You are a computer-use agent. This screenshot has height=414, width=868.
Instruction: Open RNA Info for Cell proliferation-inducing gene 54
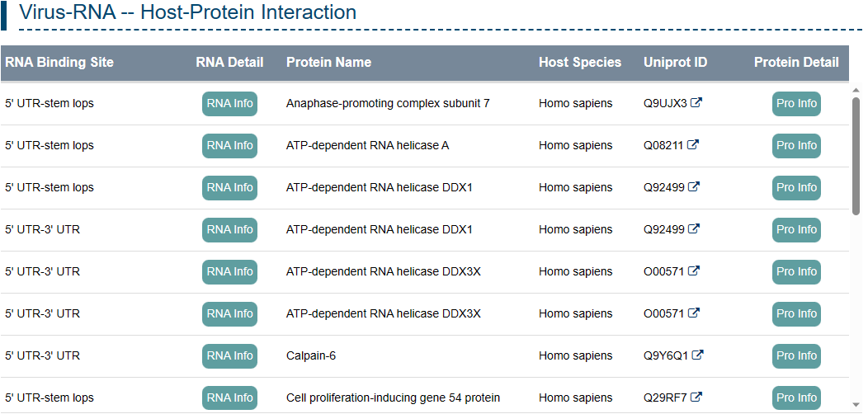tap(229, 398)
